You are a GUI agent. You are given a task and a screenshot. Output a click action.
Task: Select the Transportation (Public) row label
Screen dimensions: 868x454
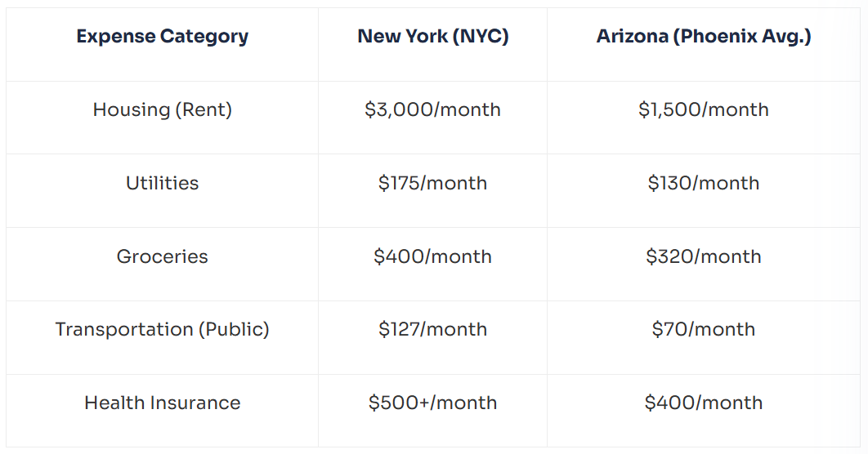click(x=162, y=329)
